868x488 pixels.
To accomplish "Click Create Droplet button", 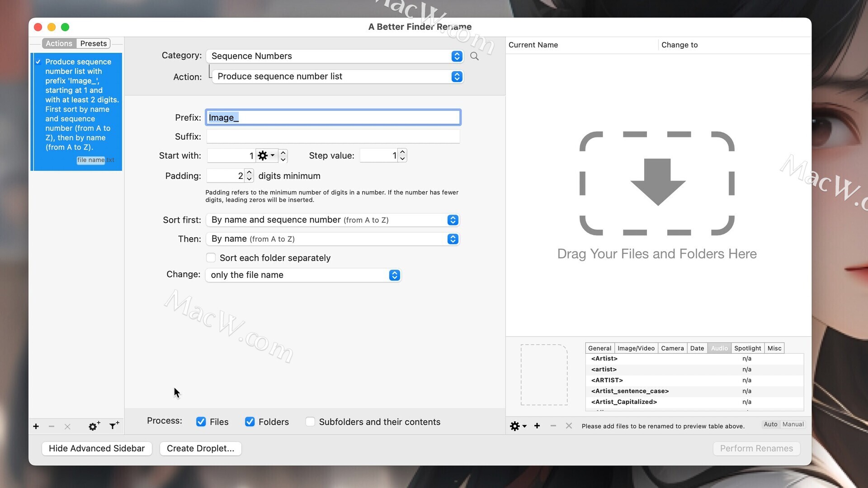I will click(200, 448).
